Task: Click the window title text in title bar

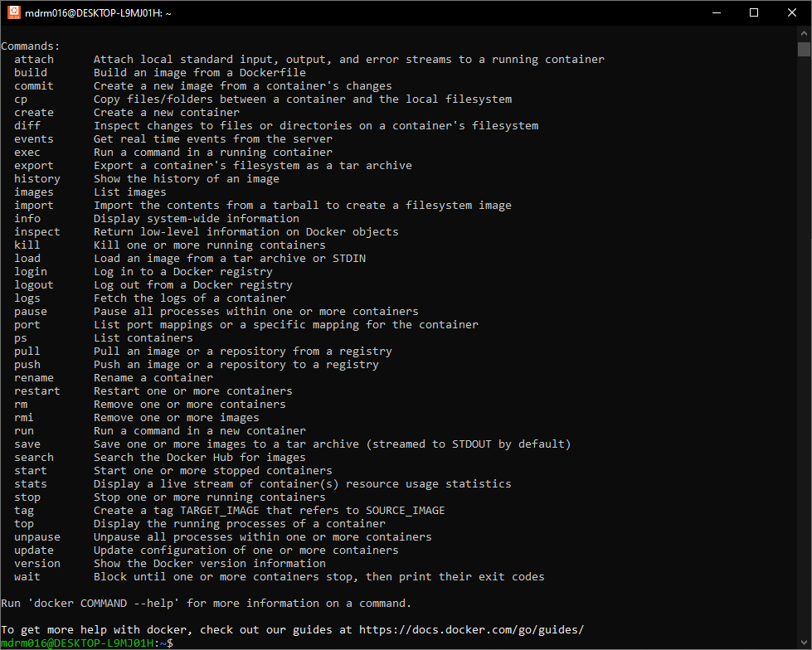Action: click(98, 13)
